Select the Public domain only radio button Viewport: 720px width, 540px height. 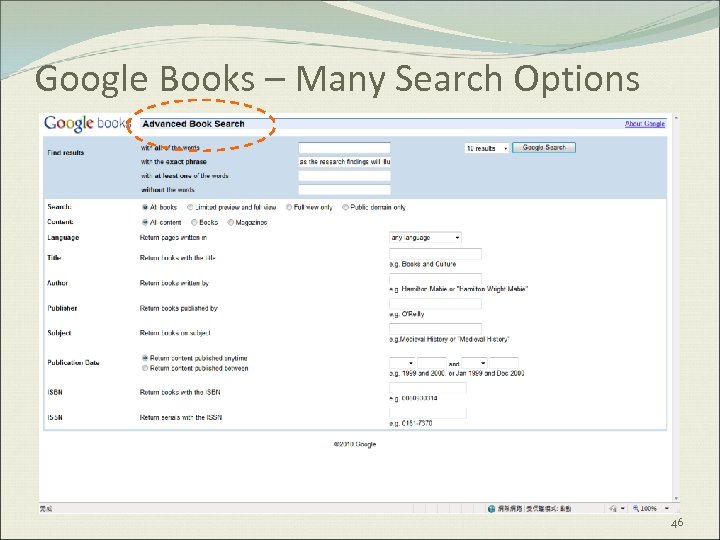345,208
